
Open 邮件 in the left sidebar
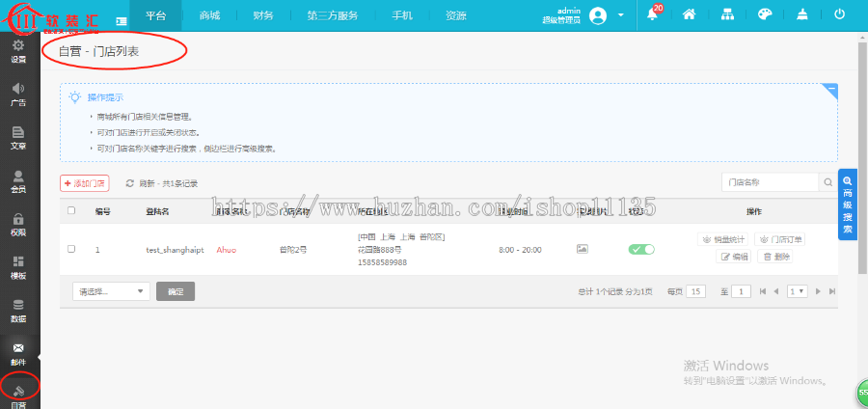coord(18,352)
